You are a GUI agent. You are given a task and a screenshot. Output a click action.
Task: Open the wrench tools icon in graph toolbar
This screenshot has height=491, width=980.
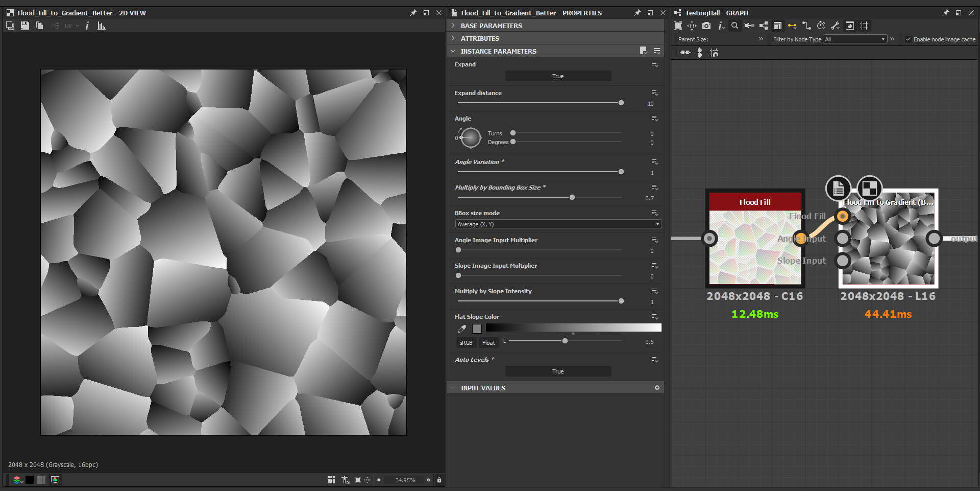(x=836, y=26)
